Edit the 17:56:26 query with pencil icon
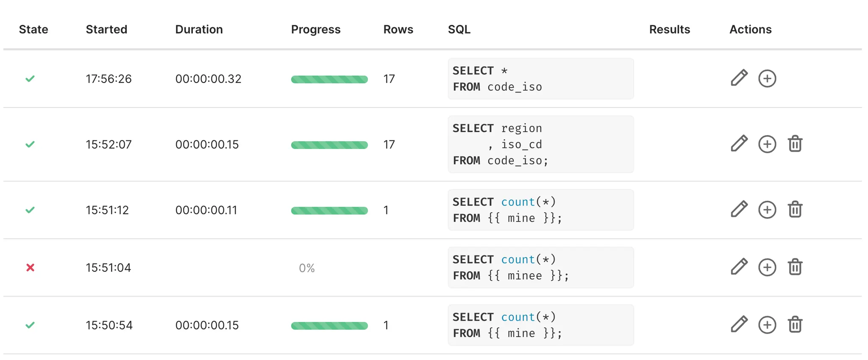The height and width of the screenshot is (360, 868). [x=739, y=78]
